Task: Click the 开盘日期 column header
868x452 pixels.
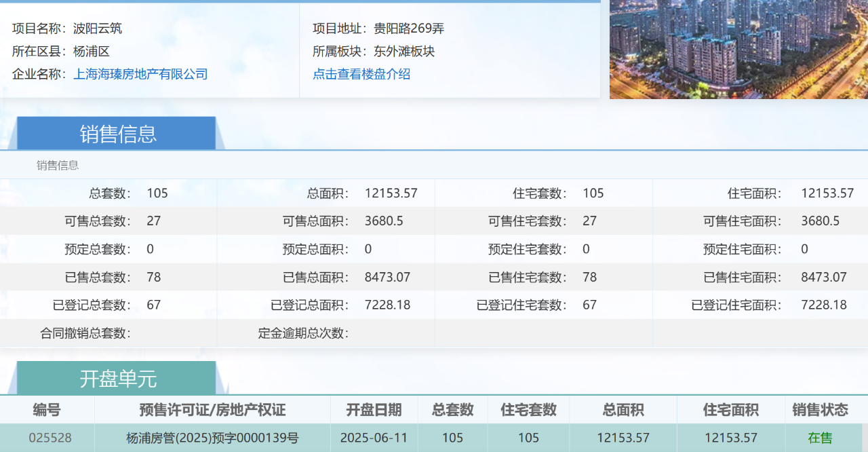Action: click(374, 410)
